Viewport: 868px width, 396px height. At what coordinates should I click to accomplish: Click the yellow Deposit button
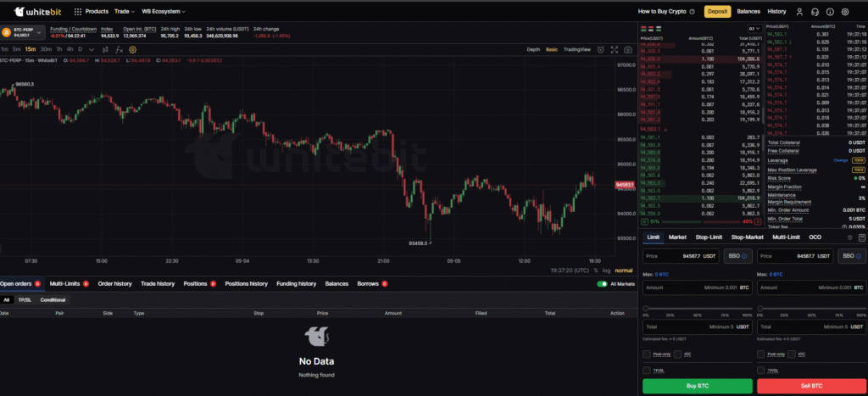[x=717, y=12]
